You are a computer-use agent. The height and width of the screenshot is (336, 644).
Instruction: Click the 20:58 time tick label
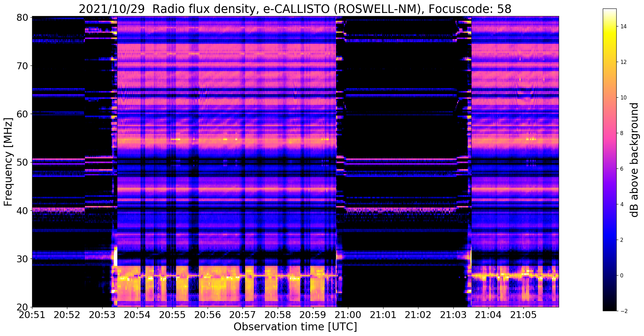coord(278,315)
